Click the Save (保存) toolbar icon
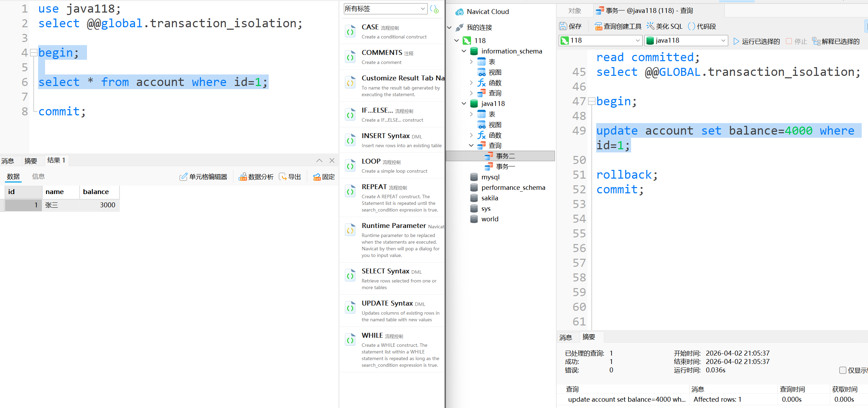 click(563, 26)
